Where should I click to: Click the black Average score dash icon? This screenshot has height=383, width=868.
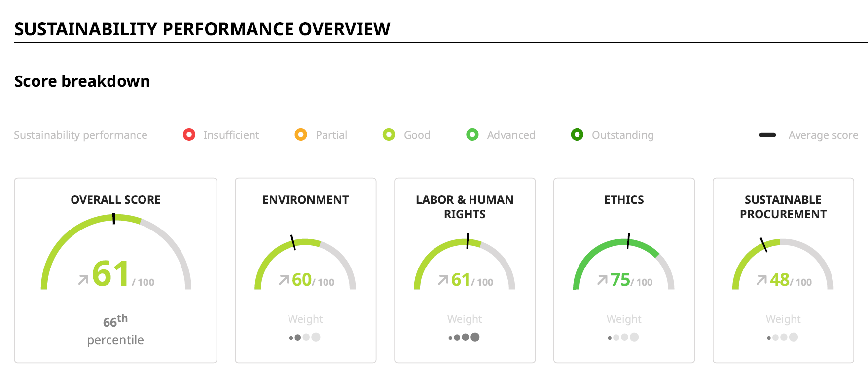pos(767,135)
